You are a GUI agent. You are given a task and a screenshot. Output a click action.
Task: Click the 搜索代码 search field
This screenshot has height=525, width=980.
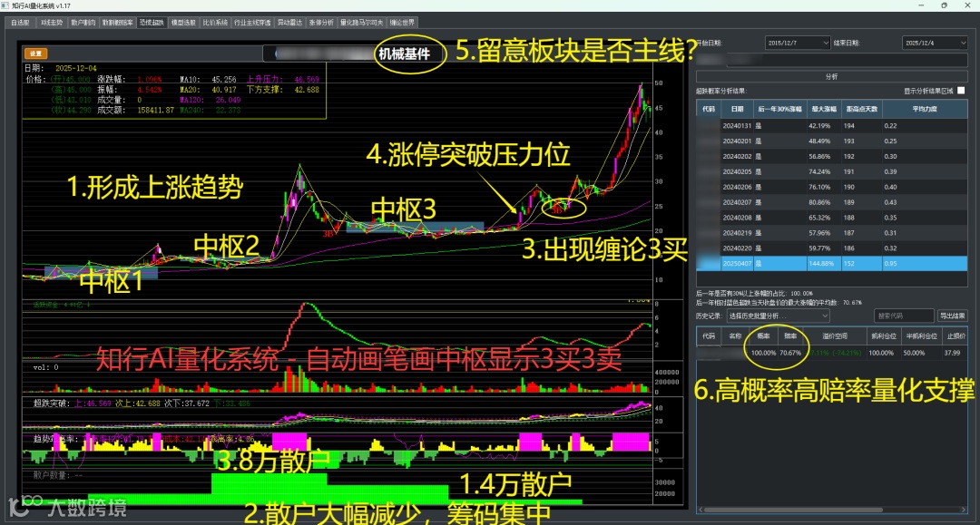tap(904, 316)
